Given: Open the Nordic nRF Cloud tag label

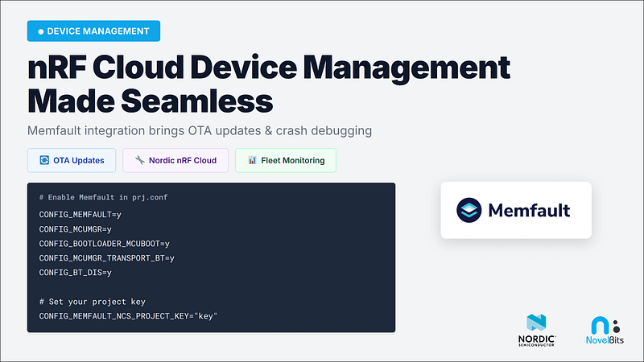Looking at the screenshot, I should pyautogui.click(x=183, y=160).
